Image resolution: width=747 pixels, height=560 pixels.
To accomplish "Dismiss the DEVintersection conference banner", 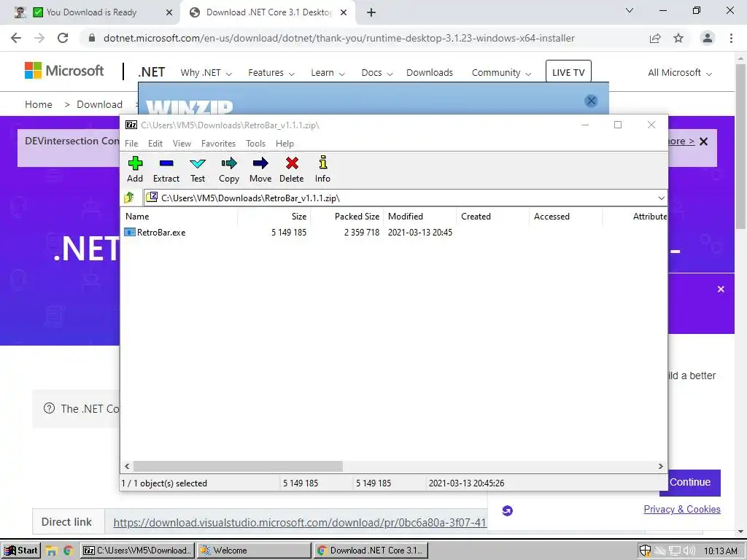I will click(704, 141).
